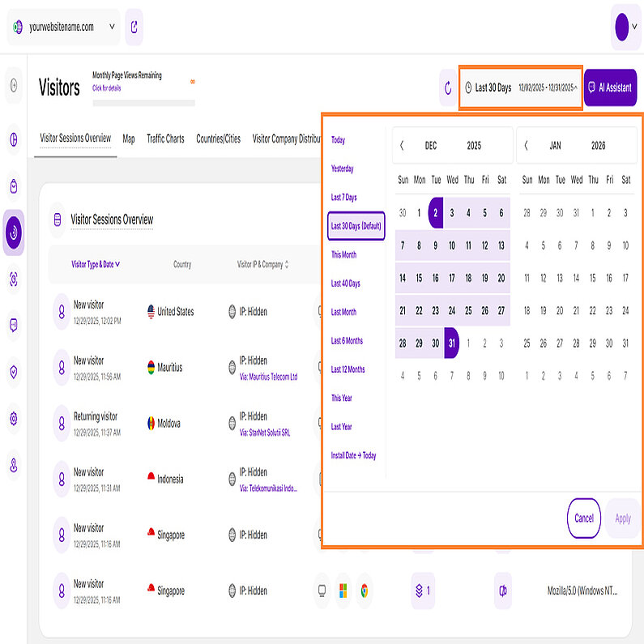
Task: Switch to the Traffic Charts tab
Action: (165, 139)
